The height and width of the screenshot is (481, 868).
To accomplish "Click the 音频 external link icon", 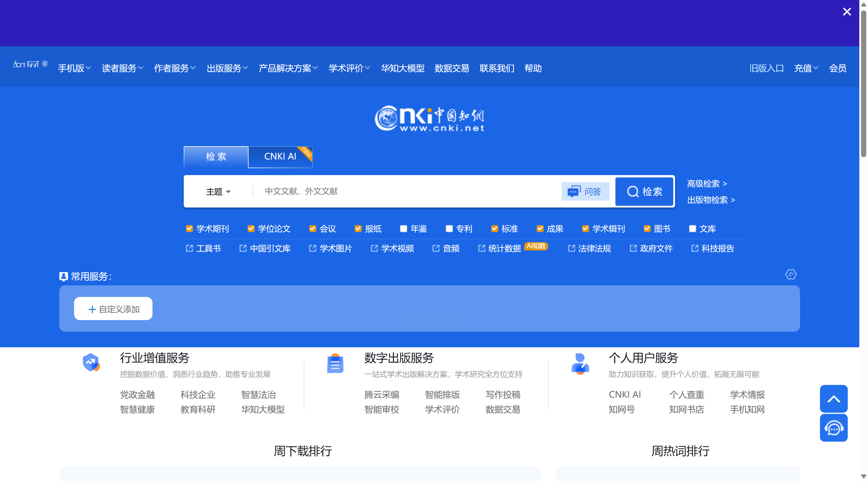I will 436,248.
